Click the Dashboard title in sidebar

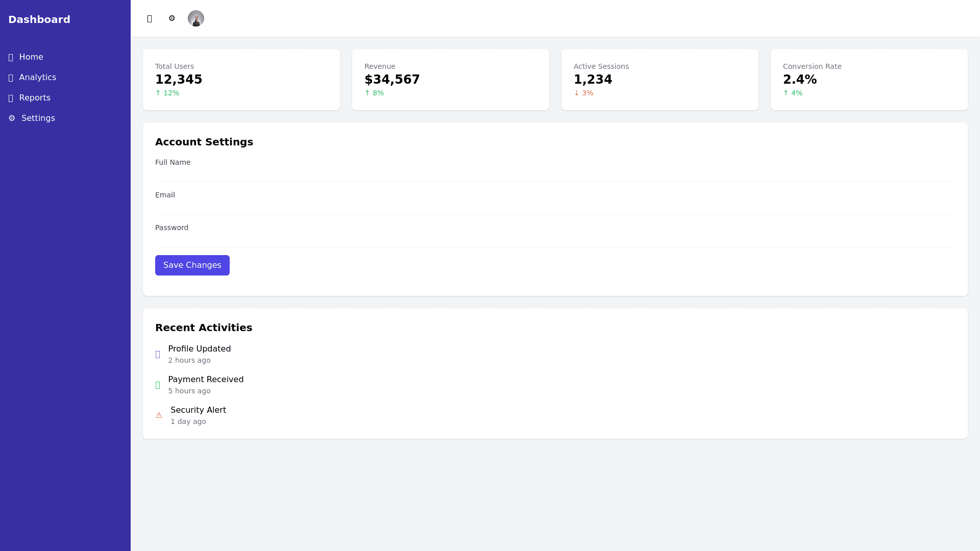tap(39, 19)
